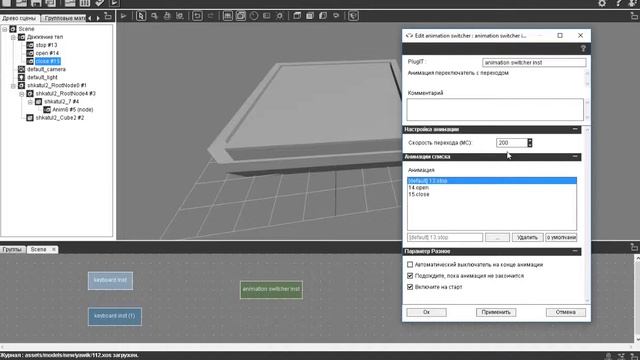Close the Scene tab with its x
The height and width of the screenshot is (360, 640).
tap(53, 249)
